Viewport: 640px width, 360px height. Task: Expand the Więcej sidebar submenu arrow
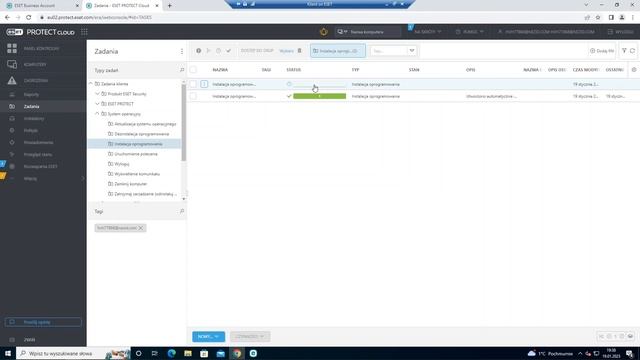click(x=83, y=179)
